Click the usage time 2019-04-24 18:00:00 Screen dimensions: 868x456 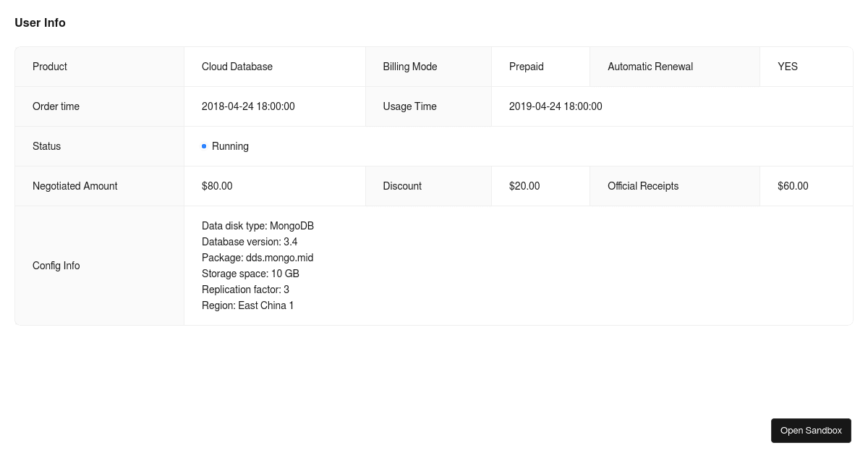pyautogui.click(x=556, y=106)
